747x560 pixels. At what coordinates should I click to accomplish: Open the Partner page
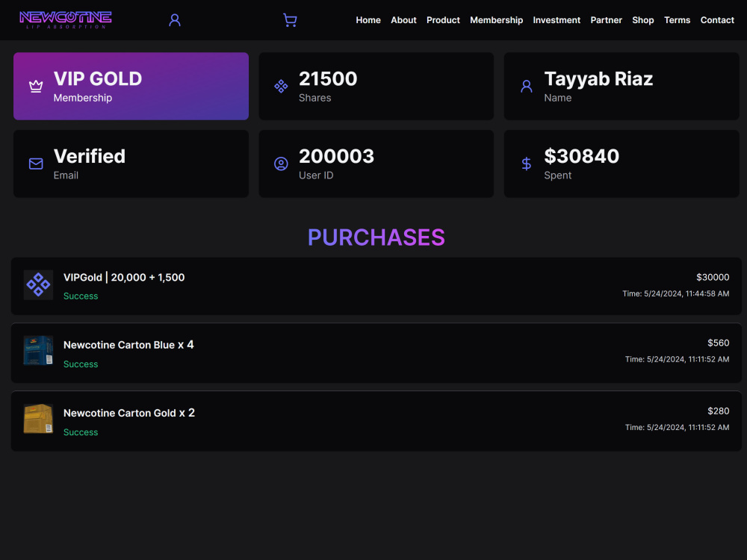606,20
